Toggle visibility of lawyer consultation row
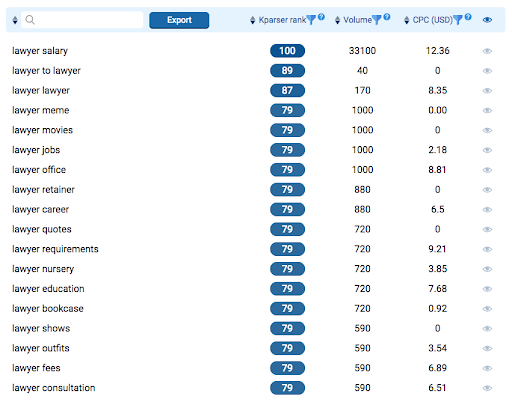The image size is (512, 396). pyautogui.click(x=487, y=388)
